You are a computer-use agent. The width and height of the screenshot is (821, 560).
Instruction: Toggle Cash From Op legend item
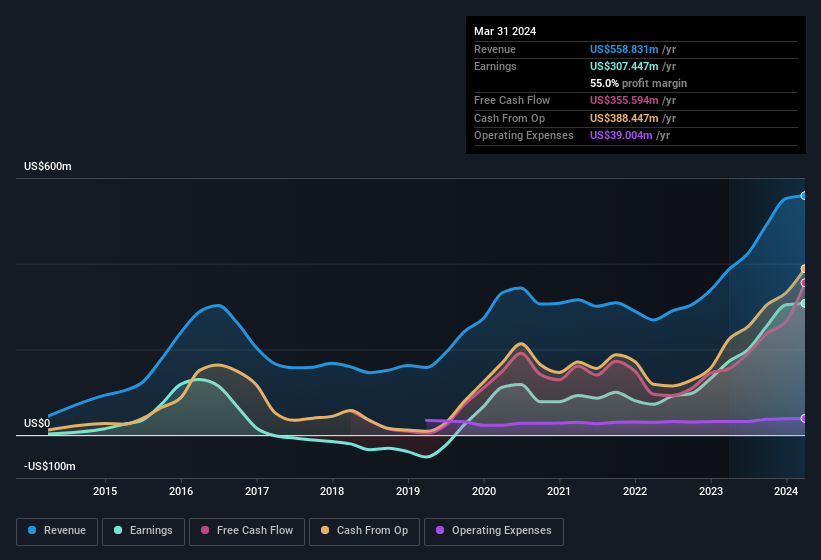point(364,530)
